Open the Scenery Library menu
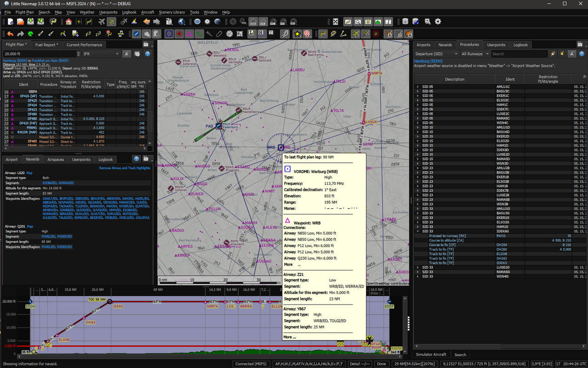Image resolution: width=588 pixels, height=368 pixels. coord(172,12)
